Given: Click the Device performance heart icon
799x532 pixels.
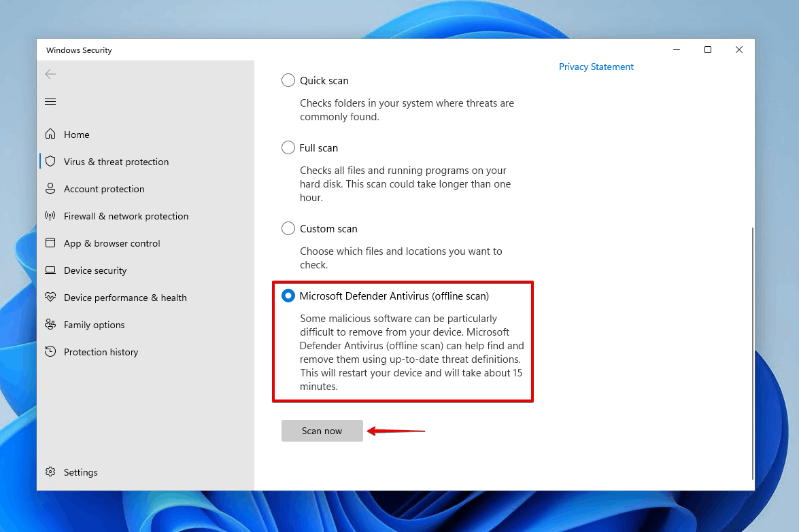Looking at the screenshot, I should coord(50,298).
